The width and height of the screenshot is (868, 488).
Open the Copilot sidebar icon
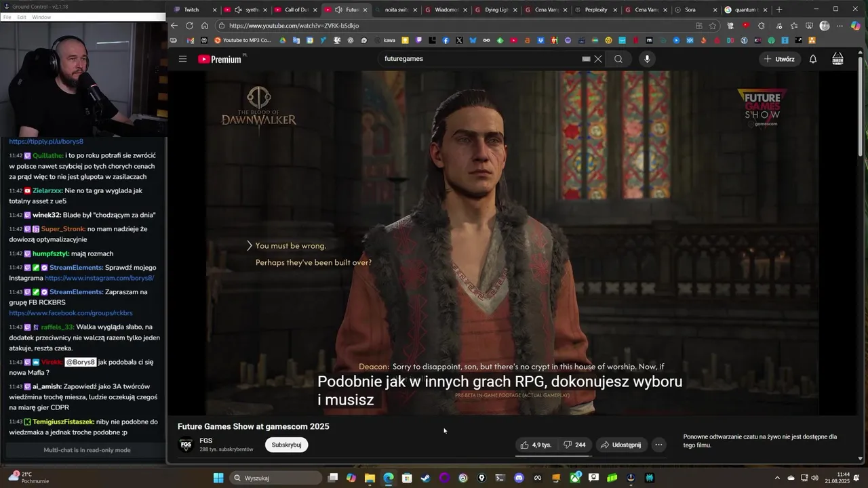click(x=856, y=26)
